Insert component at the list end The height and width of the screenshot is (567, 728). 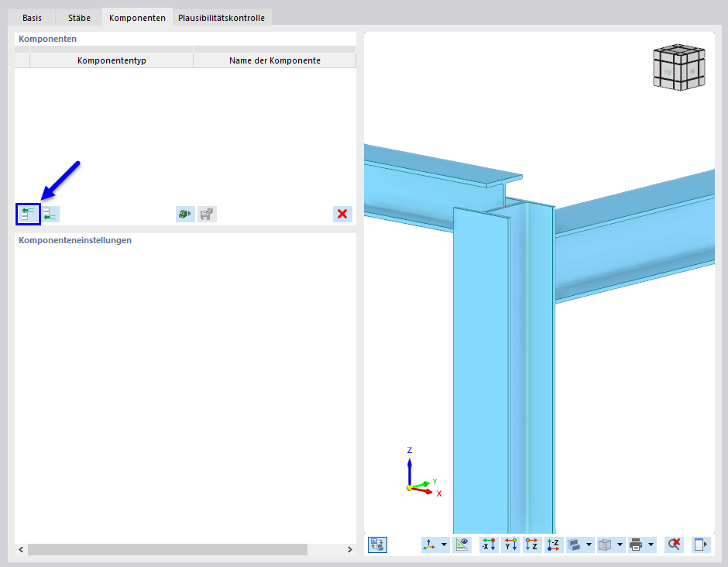tap(50, 214)
